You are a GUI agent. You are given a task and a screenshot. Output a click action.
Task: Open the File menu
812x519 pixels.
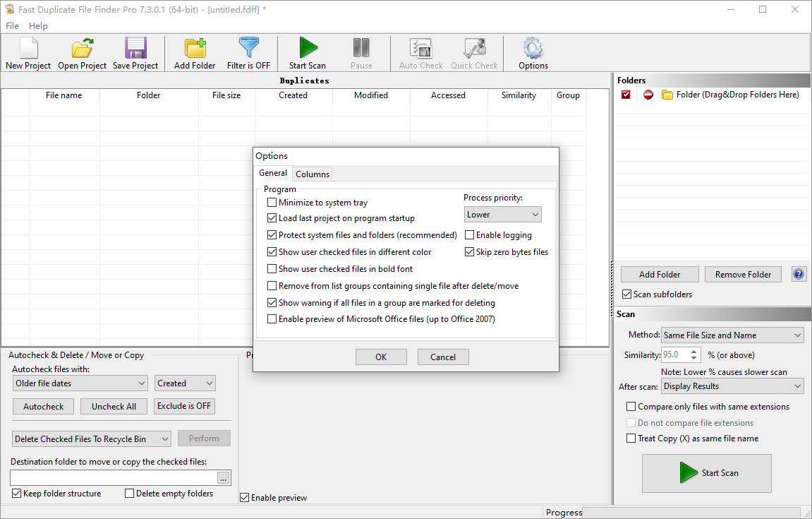pyautogui.click(x=13, y=26)
